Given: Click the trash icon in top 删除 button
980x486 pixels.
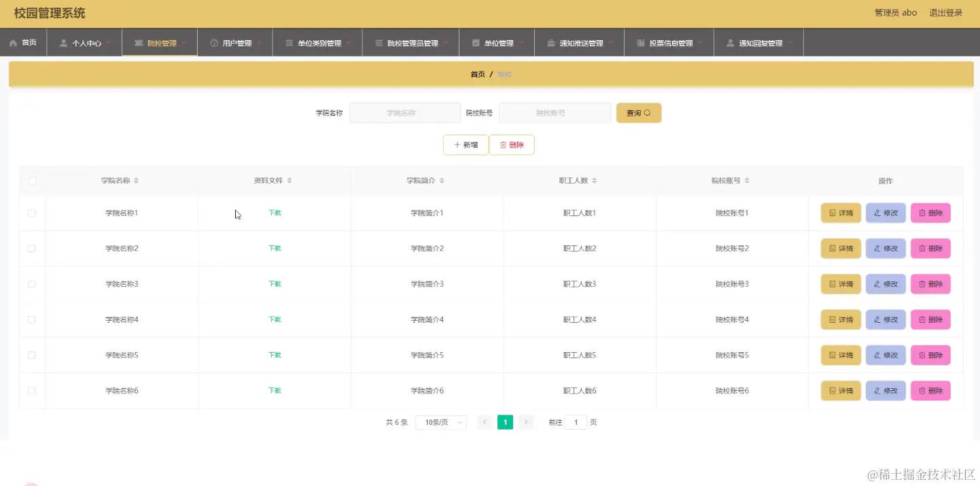Looking at the screenshot, I should tap(504, 145).
